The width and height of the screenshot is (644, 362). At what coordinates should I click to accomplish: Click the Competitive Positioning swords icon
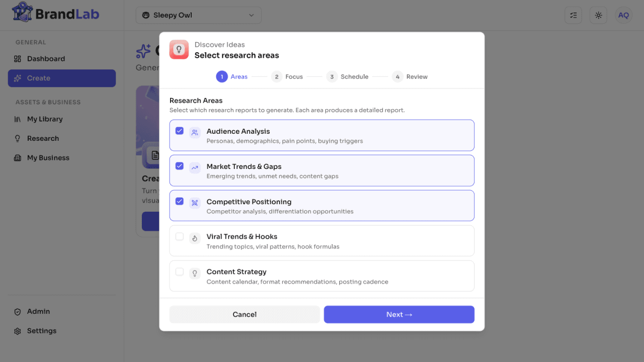(195, 203)
